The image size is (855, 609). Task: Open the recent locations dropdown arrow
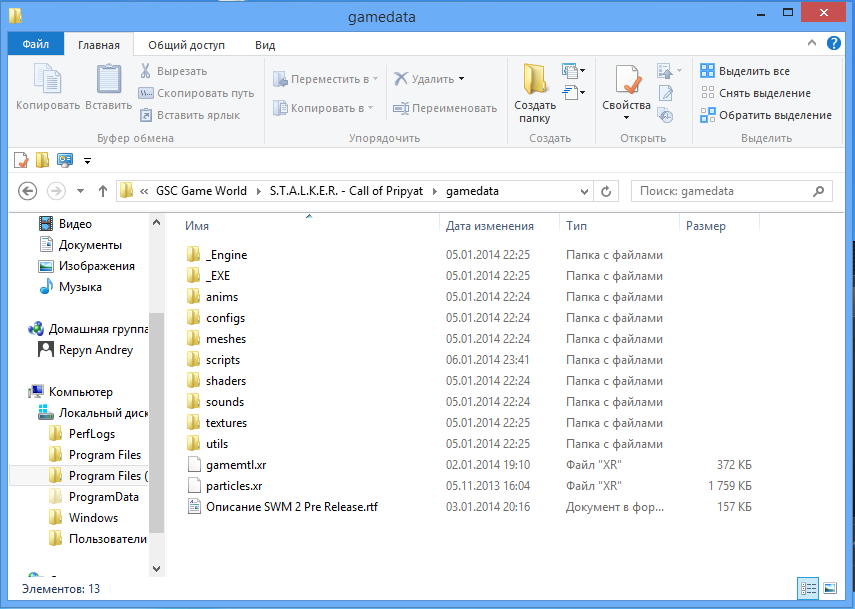[x=81, y=191]
